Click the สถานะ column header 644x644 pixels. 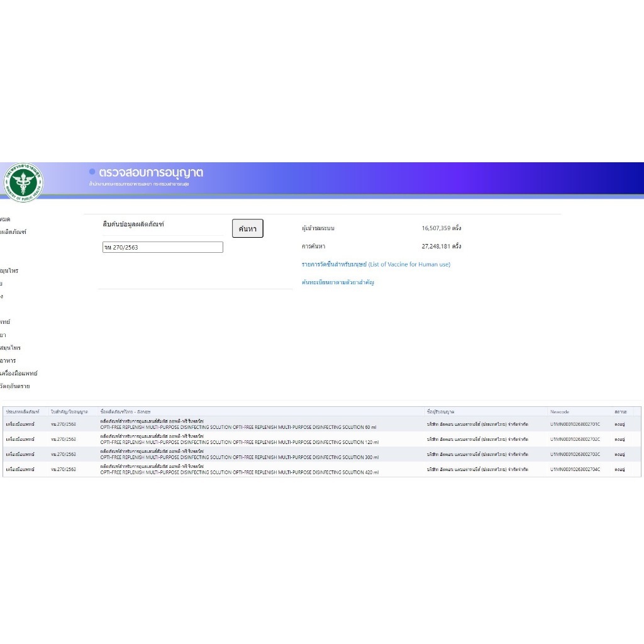coord(621,411)
